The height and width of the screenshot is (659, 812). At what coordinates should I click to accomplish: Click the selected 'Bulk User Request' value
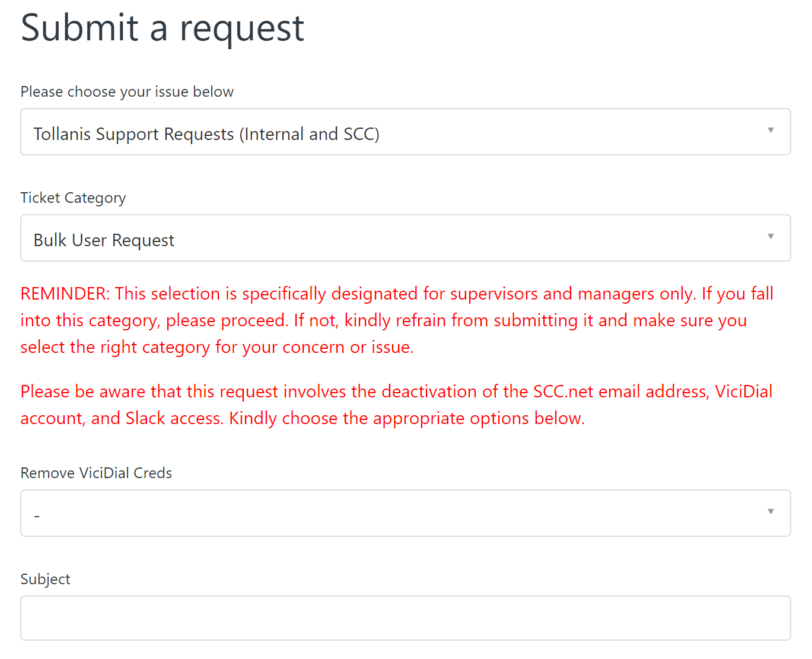pos(104,240)
